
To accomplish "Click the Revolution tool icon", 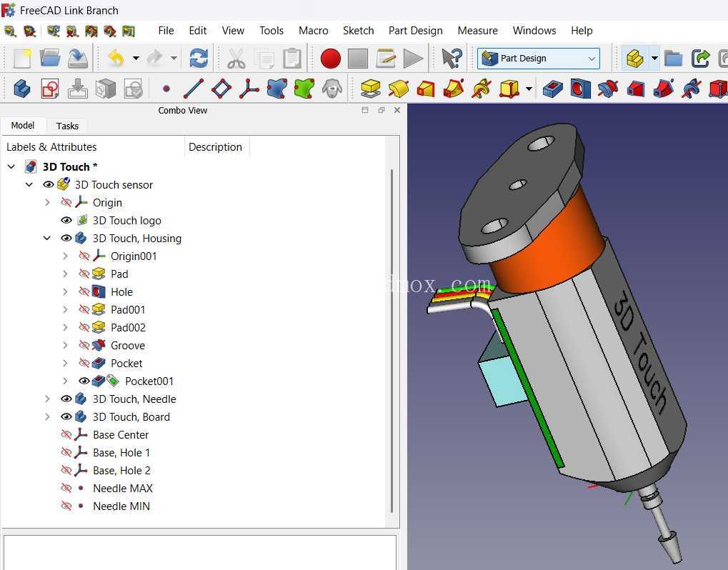I will [399, 89].
